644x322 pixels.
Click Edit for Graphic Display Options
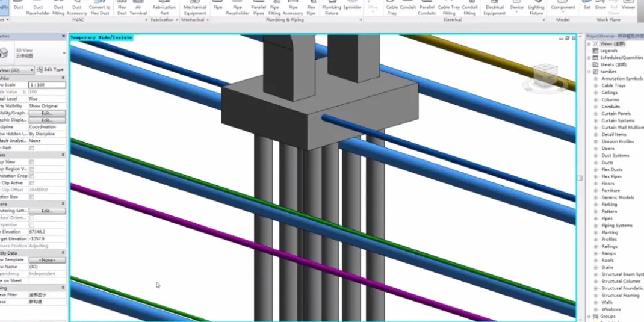[47, 120]
